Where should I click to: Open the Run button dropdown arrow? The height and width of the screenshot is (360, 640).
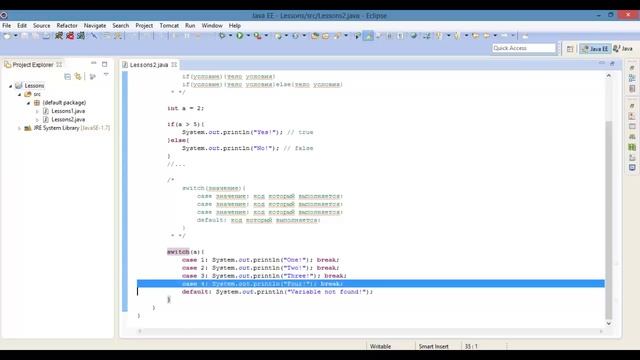coord(248,36)
